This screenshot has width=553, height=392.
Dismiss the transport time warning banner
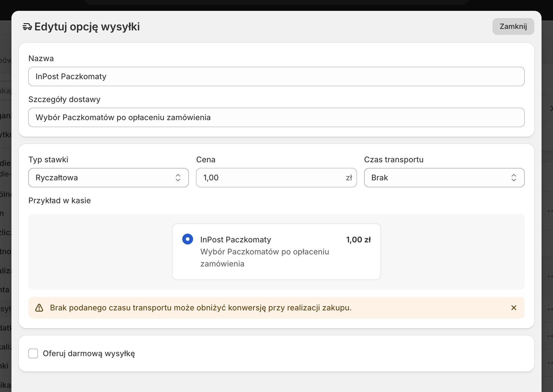pos(514,308)
